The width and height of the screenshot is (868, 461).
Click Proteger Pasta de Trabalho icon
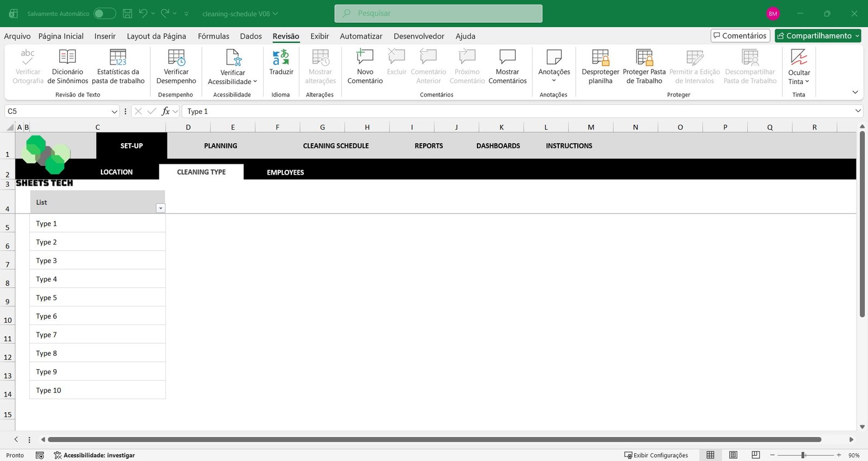[644, 58]
